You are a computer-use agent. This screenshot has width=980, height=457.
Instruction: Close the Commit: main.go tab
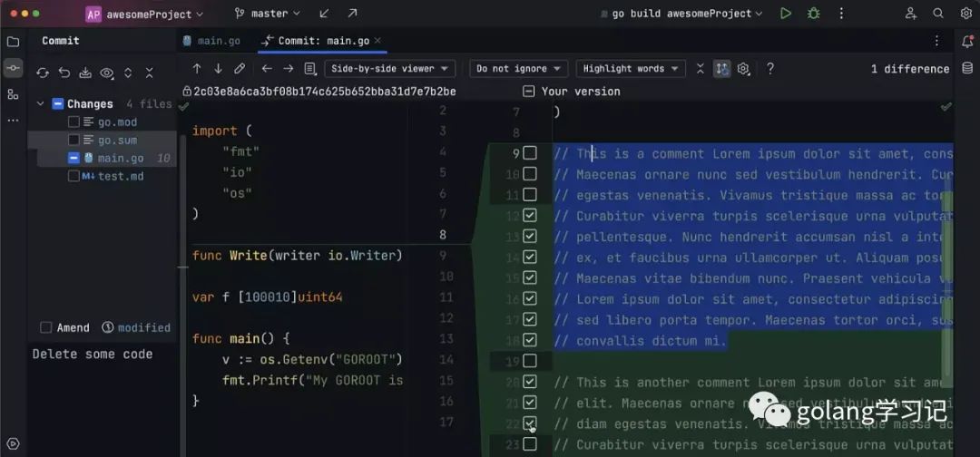coord(378,41)
